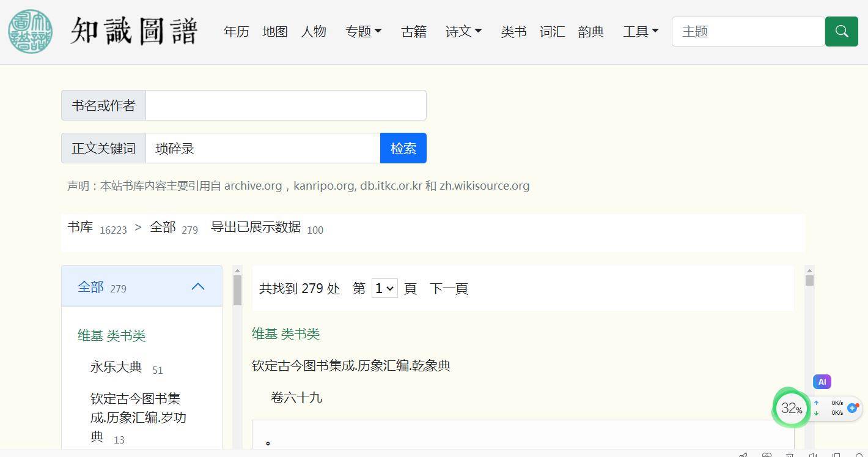
Task: Click the binoculars icon on the bottom toolbar
Action: [767, 455]
